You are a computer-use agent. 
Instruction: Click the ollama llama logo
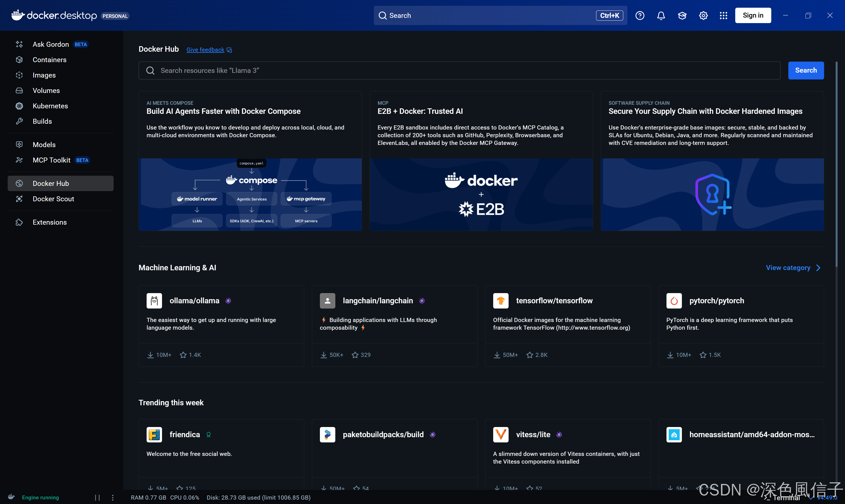[x=154, y=301]
